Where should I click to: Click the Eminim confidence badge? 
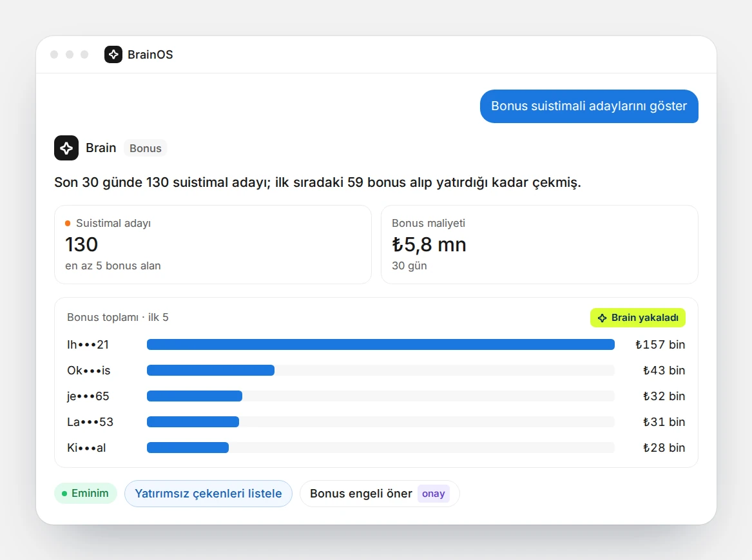[85, 494]
